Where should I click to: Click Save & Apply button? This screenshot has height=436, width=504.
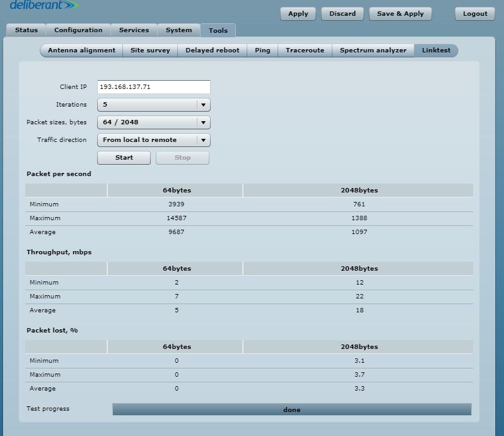[401, 14]
